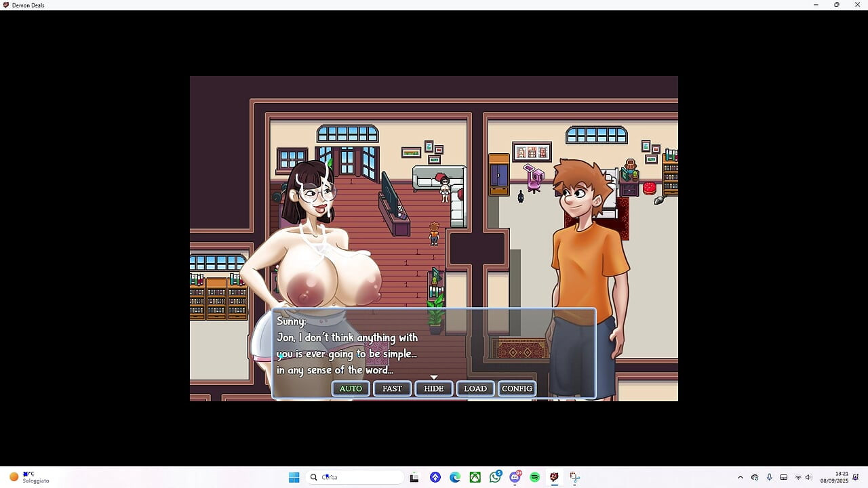Click the touch keyboard tray icon

click(x=783, y=477)
